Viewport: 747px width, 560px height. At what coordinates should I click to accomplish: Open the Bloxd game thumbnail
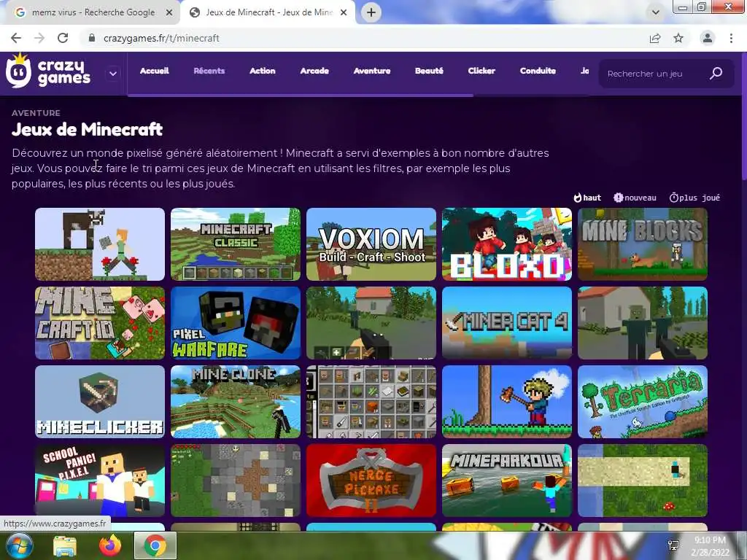click(x=507, y=244)
